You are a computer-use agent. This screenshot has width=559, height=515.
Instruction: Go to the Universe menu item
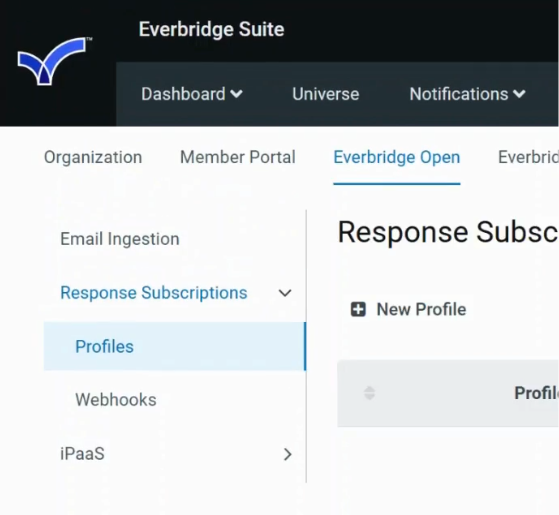point(325,94)
